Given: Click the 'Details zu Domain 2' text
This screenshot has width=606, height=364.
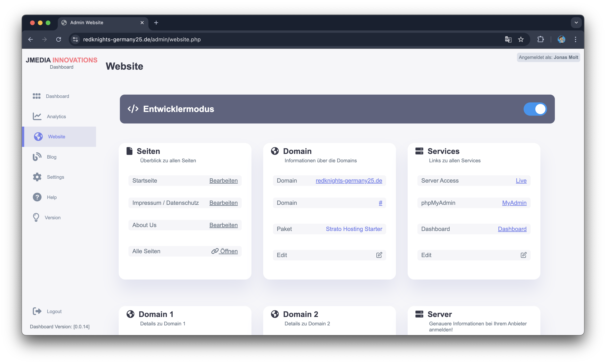Looking at the screenshot, I should [307, 324].
